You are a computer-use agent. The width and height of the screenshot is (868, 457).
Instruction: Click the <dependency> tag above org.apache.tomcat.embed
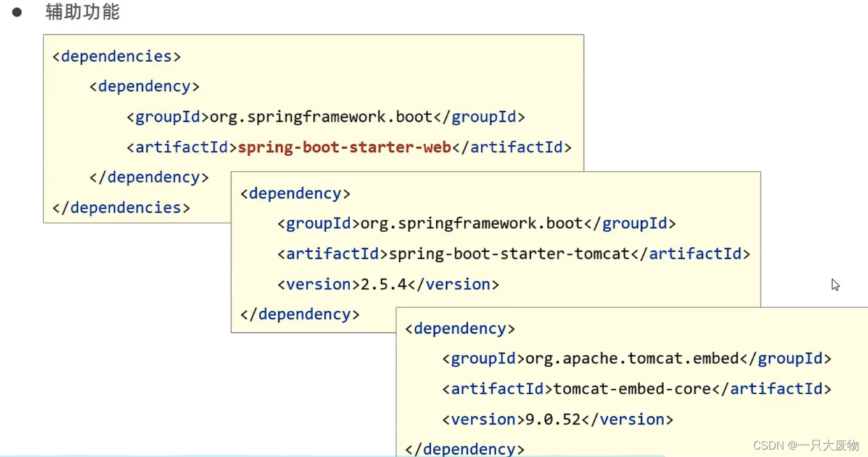pyautogui.click(x=460, y=329)
